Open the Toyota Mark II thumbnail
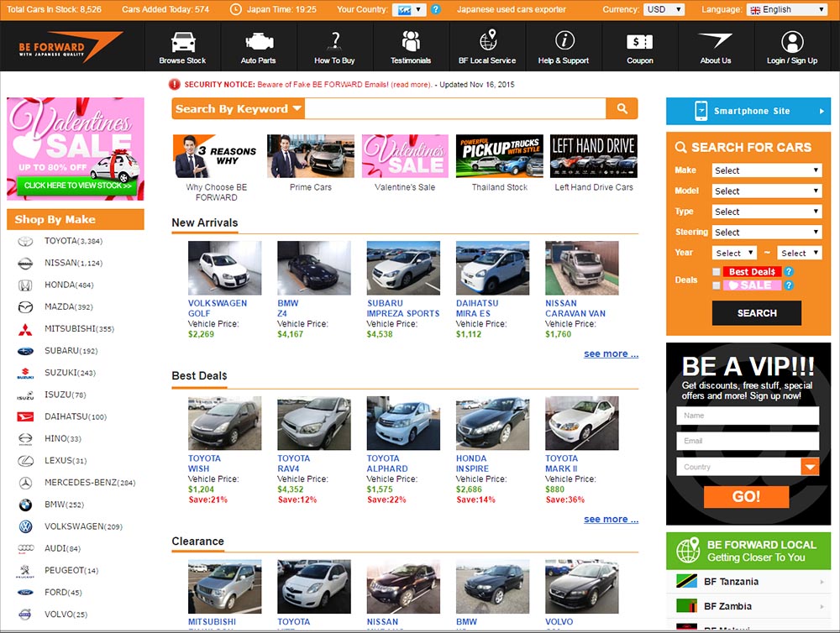The height and width of the screenshot is (633, 840). (x=582, y=423)
